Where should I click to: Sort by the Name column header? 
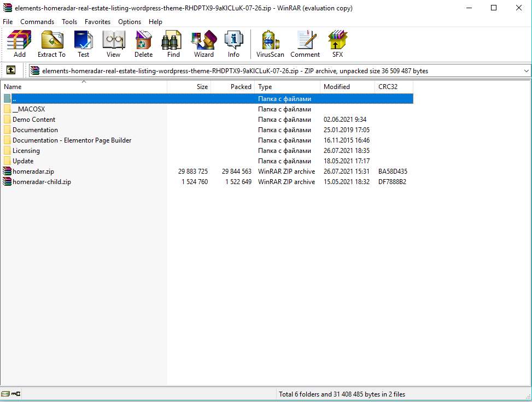point(84,87)
